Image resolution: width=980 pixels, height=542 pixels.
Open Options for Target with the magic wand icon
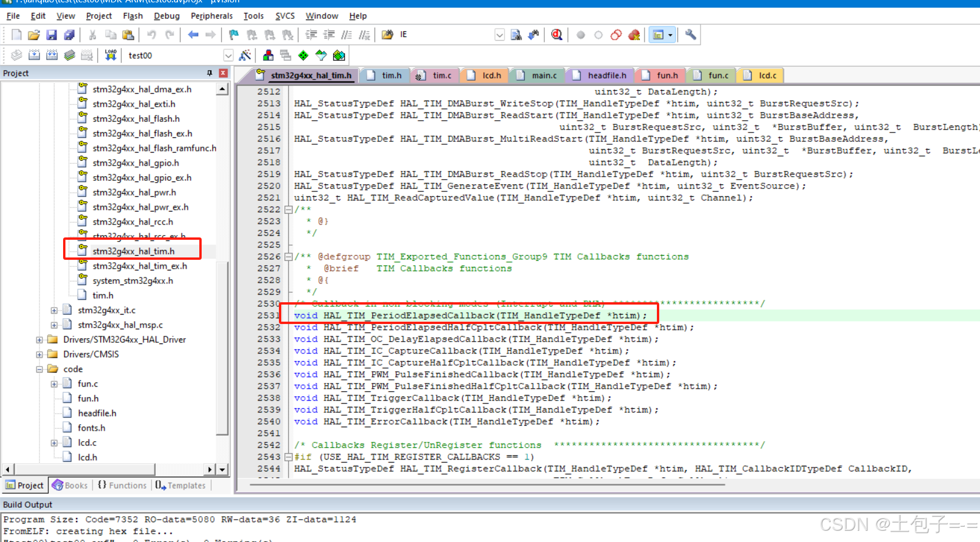pyautogui.click(x=245, y=55)
